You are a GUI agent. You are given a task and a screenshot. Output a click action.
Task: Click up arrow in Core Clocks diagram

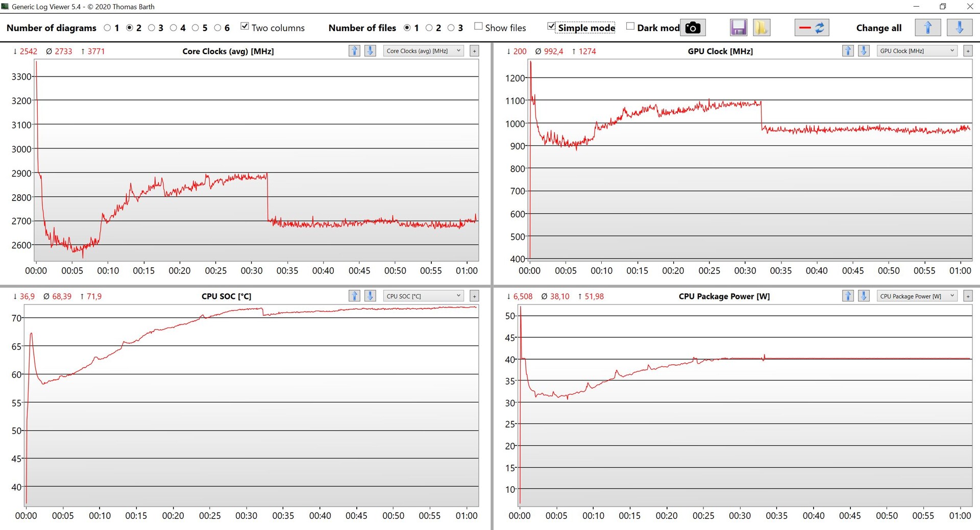point(354,51)
